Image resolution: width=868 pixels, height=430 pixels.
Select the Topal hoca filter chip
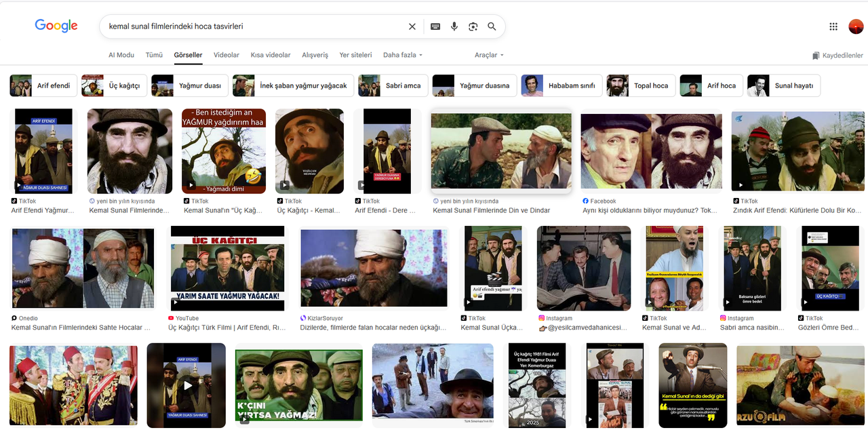click(641, 86)
